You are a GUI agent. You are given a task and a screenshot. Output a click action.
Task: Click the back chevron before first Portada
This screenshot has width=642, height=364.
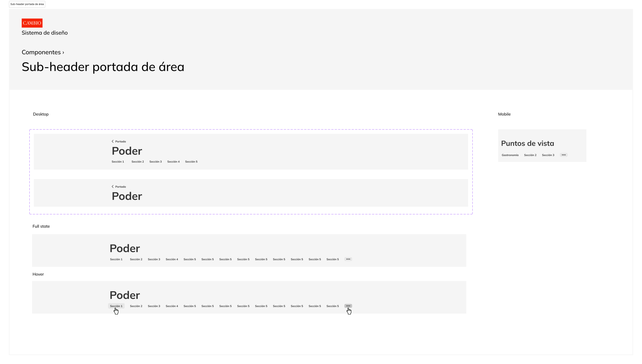(113, 141)
